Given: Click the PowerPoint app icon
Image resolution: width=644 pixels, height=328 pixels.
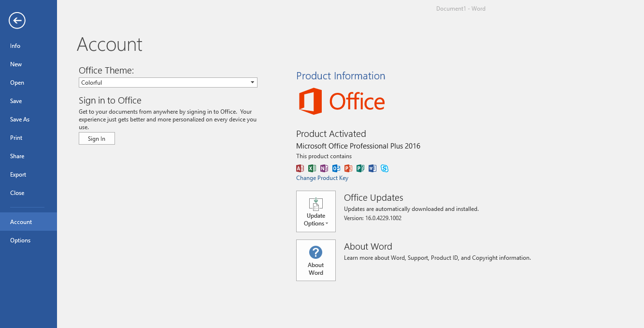Looking at the screenshot, I should tap(348, 168).
